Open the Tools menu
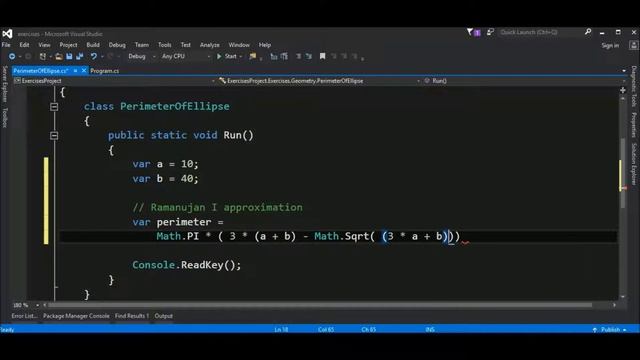Image resolution: width=640 pixels, height=360 pixels. [x=164, y=45]
